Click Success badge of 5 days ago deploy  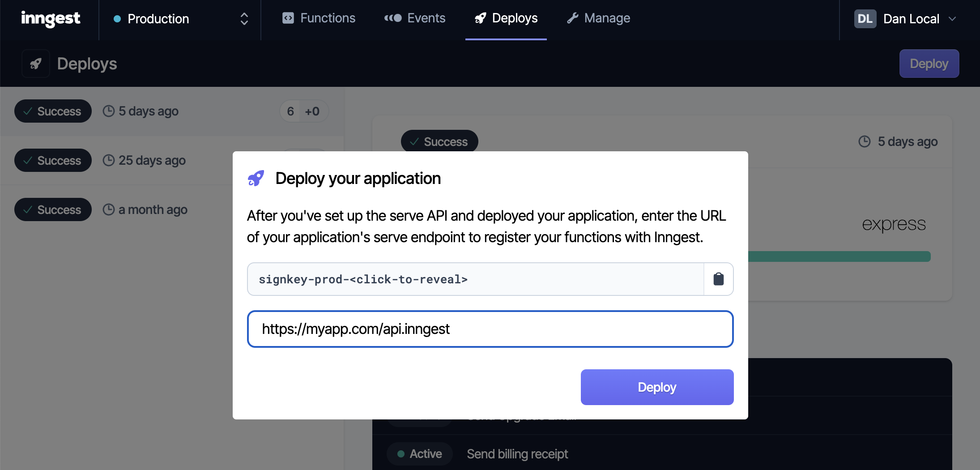click(53, 111)
